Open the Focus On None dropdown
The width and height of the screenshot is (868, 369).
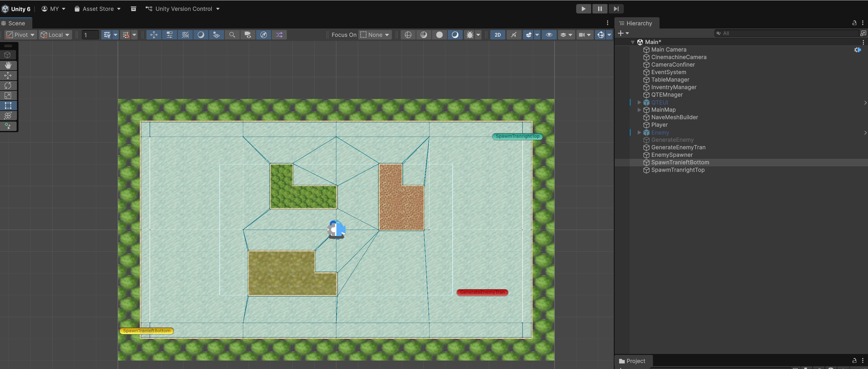[x=375, y=35]
